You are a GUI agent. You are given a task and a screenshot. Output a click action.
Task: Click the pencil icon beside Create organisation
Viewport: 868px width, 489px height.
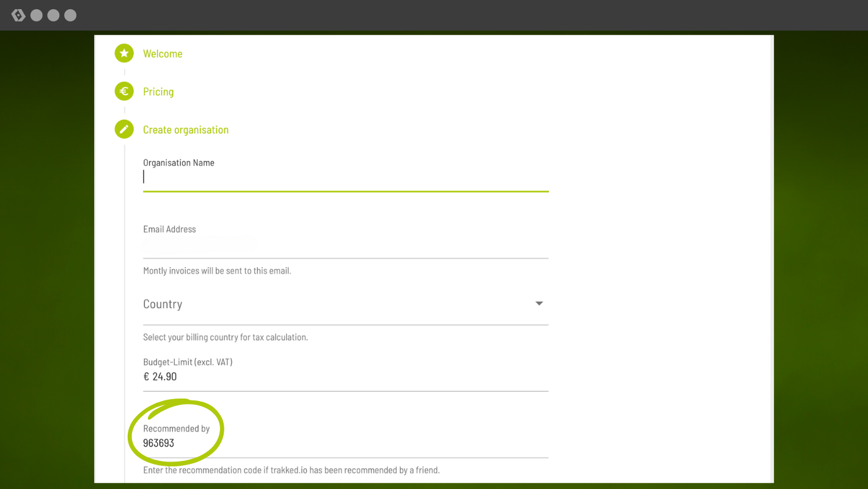tap(124, 130)
